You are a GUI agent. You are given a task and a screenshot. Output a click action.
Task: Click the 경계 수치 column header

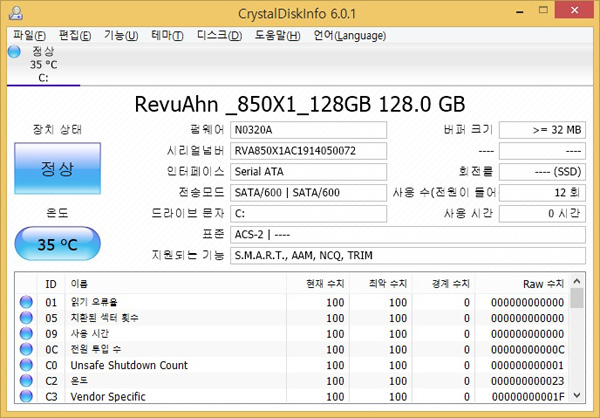[443, 284]
